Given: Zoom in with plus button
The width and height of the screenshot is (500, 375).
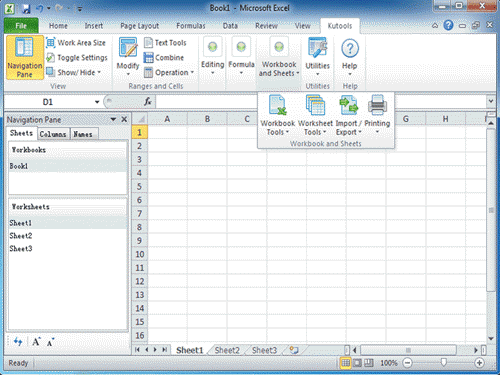Looking at the screenshot, I should point(479,363).
